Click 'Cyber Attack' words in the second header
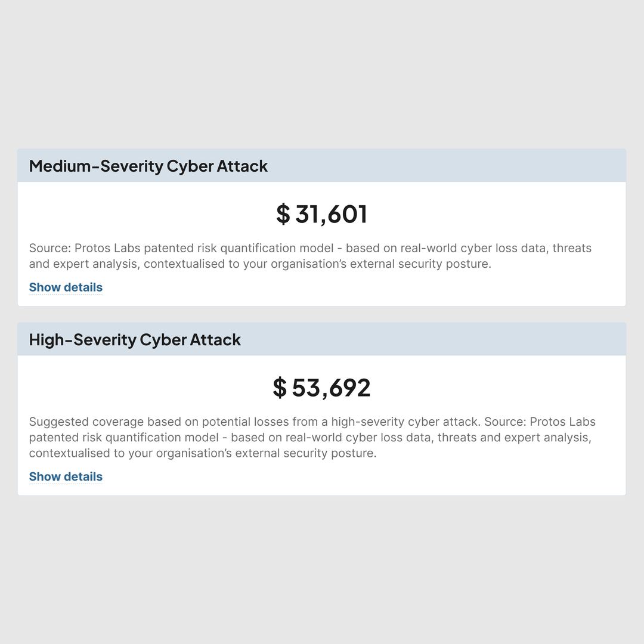The width and height of the screenshot is (644, 644). coord(190,340)
